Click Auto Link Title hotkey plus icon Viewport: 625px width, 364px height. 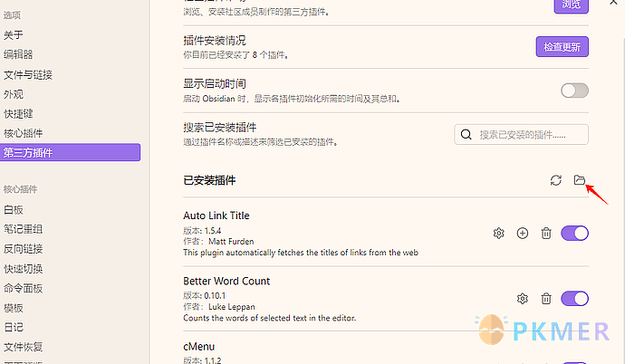coord(522,233)
